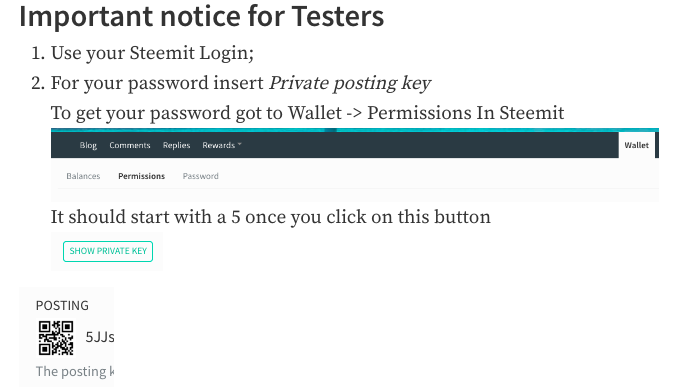Click the italic 'Private posting key' text
This screenshot has width=698, height=388.
[350, 83]
